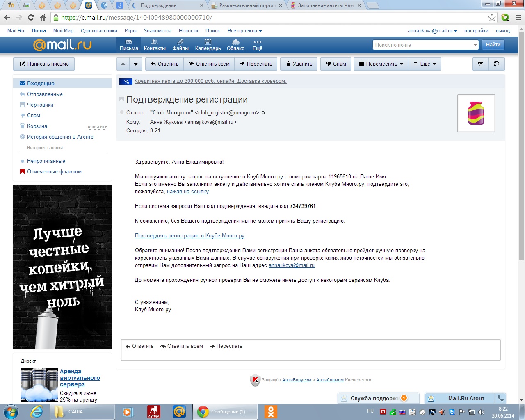Click очистить to empty trash
The height and width of the screenshot is (420, 525).
click(98, 127)
